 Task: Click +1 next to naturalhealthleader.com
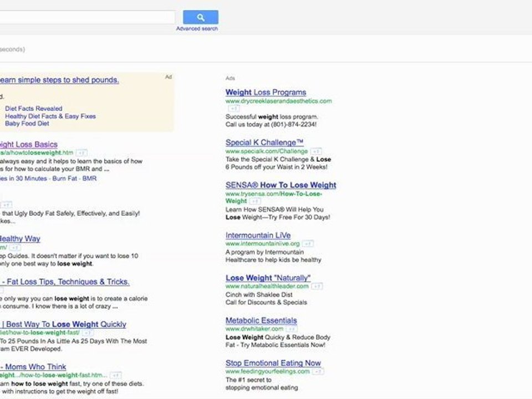coord(317,287)
